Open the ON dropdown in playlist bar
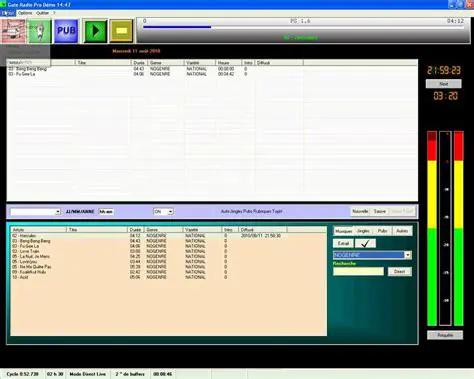The height and width of the screenshot is (379, 474). pos(170,212)
